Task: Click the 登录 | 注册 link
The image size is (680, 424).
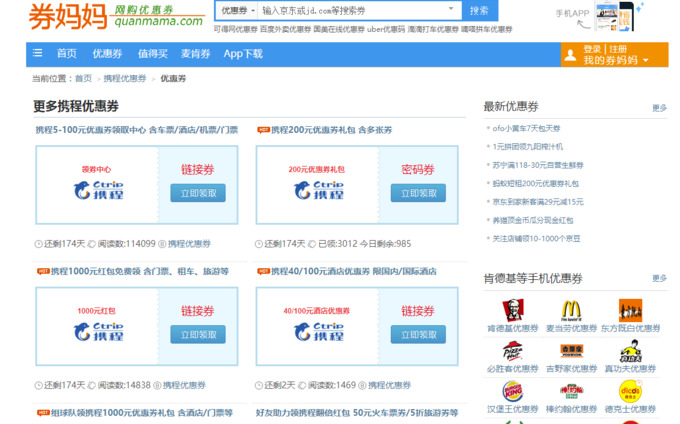Action: point(605,49)
